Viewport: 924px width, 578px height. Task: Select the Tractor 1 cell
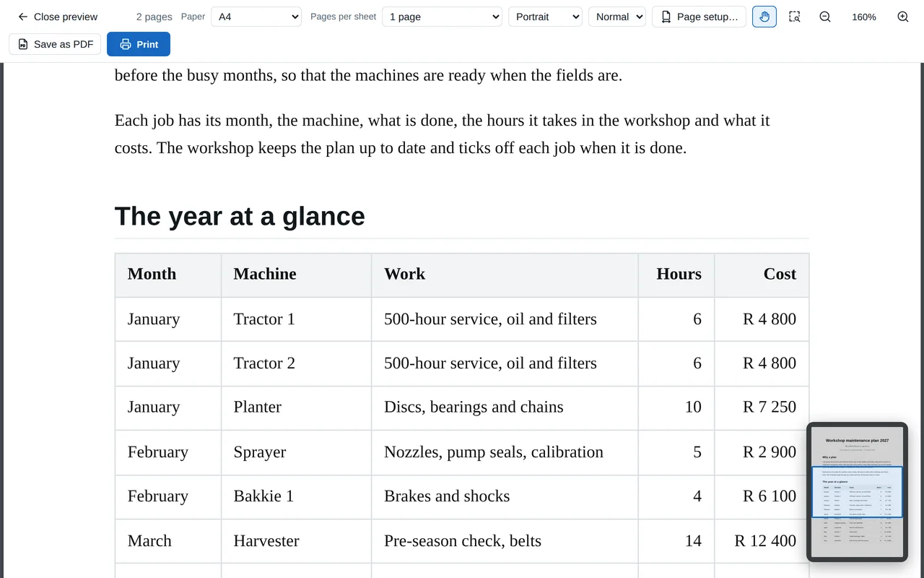tap(296, 319)
